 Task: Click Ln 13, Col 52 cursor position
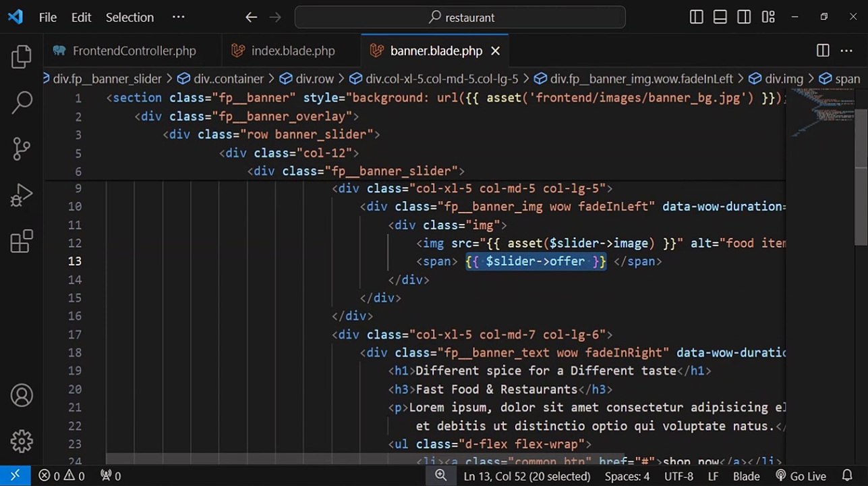tap(527, 476)
